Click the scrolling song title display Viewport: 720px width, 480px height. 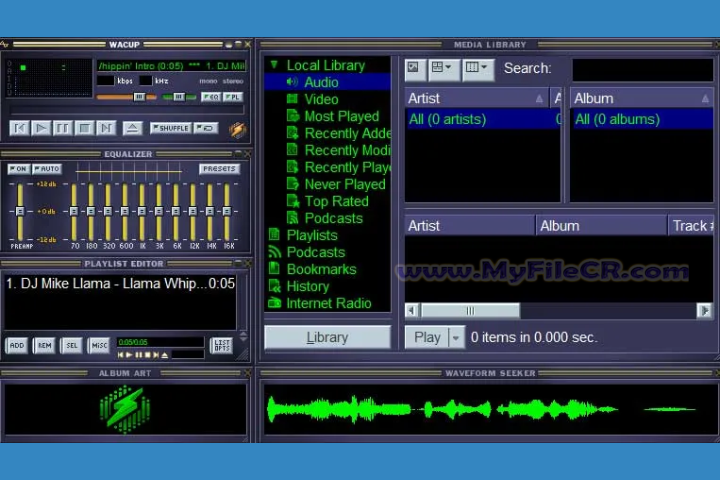coord(172,66)
